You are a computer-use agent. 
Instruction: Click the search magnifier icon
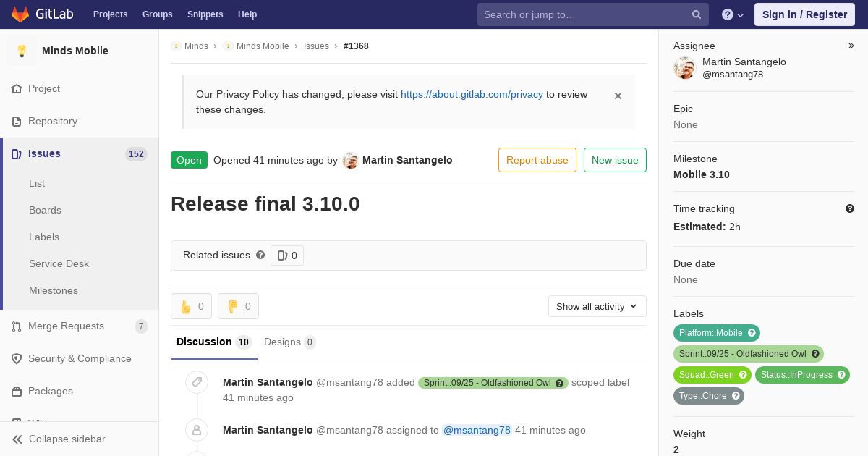tap(697, 14)
